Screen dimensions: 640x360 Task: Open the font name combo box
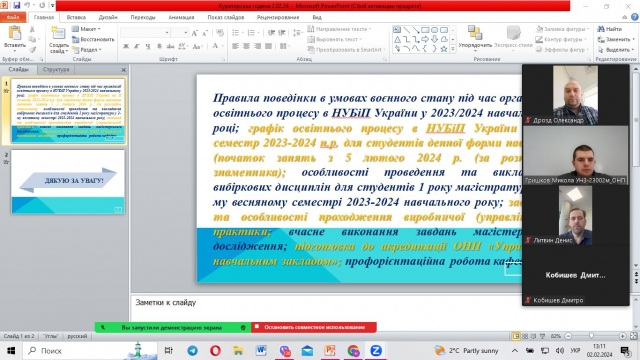pyautogui.click(x=145, y=33)
